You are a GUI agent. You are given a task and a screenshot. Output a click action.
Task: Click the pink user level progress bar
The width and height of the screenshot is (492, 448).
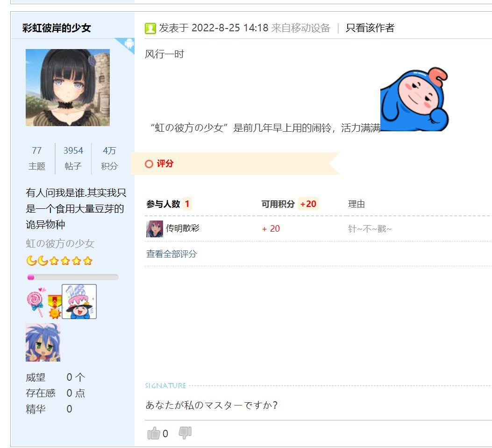tap(73, 277)
